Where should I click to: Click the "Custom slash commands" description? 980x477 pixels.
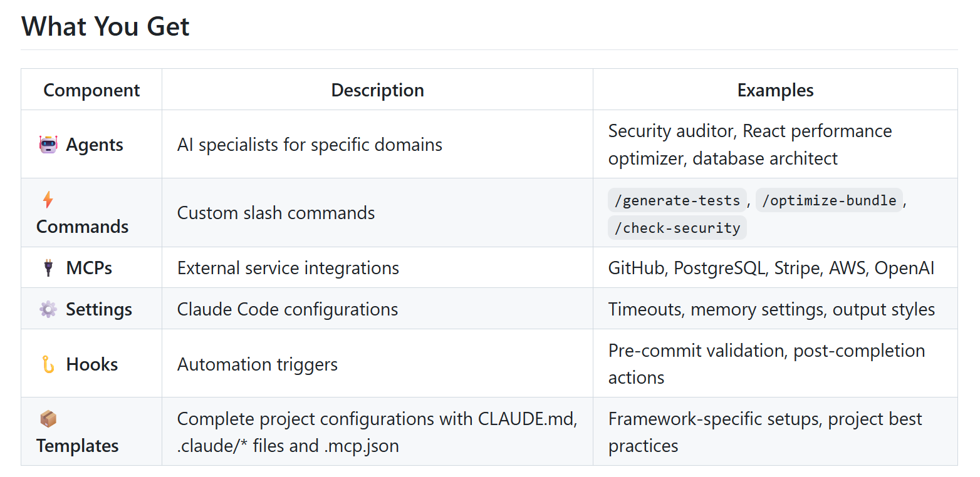276,213
